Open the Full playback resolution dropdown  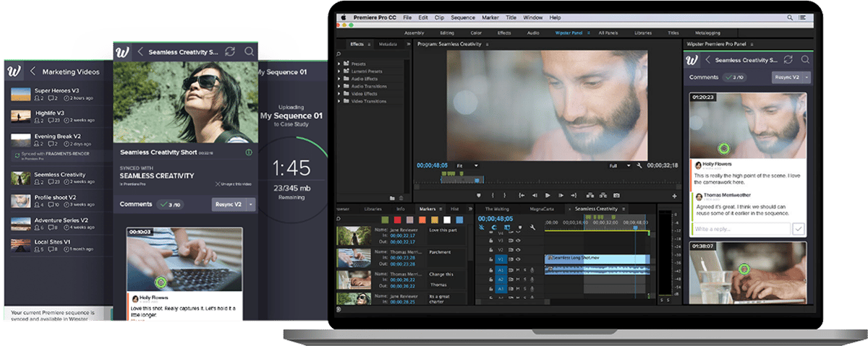(621, 165)
